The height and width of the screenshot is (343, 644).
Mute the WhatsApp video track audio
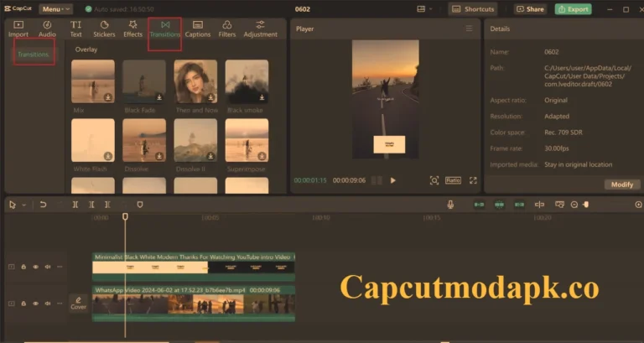(x=47, y=302)
